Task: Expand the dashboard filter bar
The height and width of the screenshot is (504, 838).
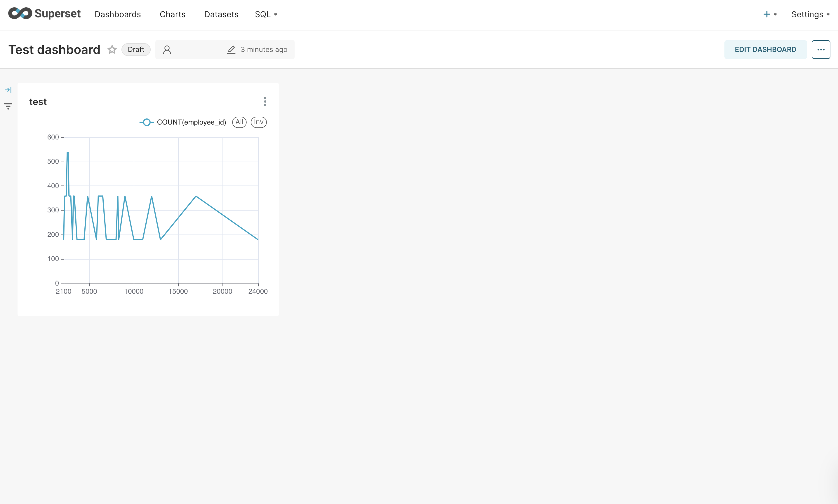Action: tap(8, 90)
